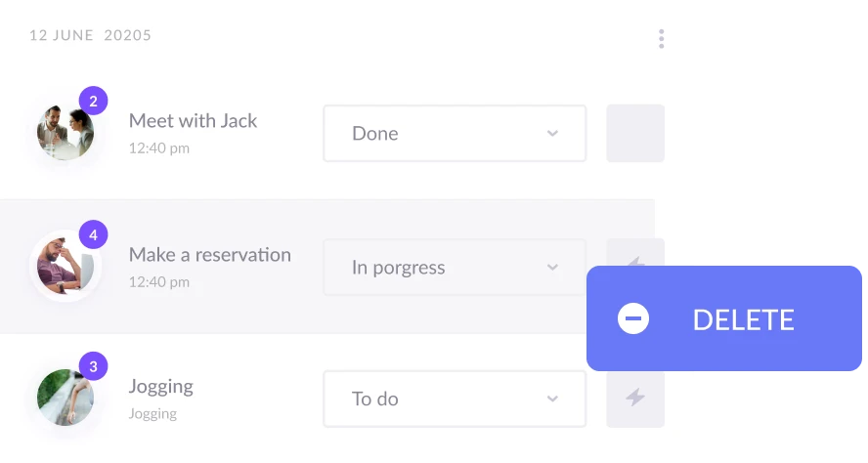Open the Meet with Jack task title

(x=193, y=121)
